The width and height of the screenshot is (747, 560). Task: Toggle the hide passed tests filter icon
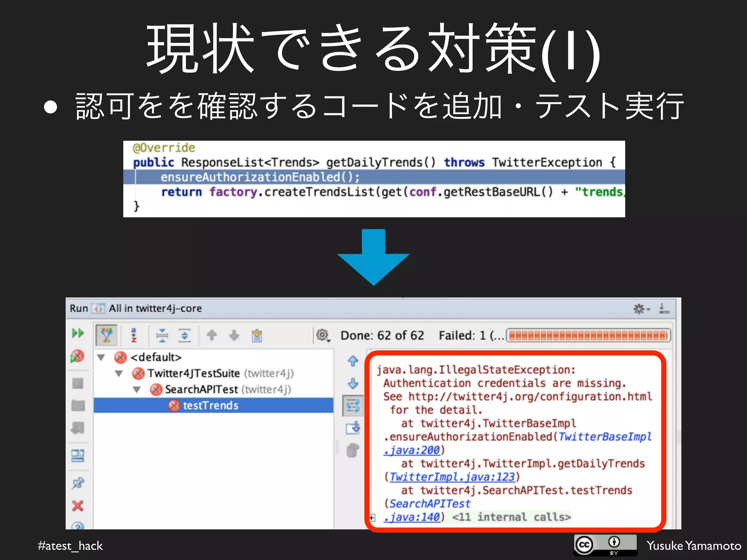tap(107, 335)
